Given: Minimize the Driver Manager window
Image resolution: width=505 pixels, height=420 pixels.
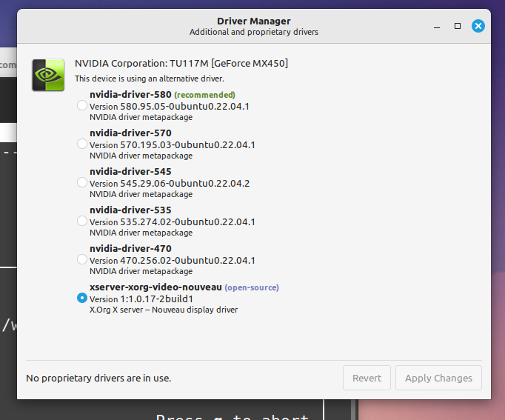Looking at the screenshot, I should coord(436,26).
